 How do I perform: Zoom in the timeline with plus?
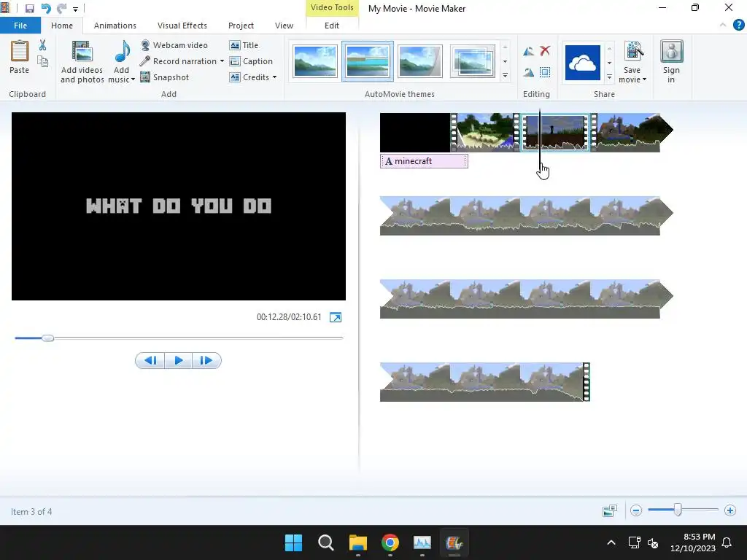coord(729,510)
